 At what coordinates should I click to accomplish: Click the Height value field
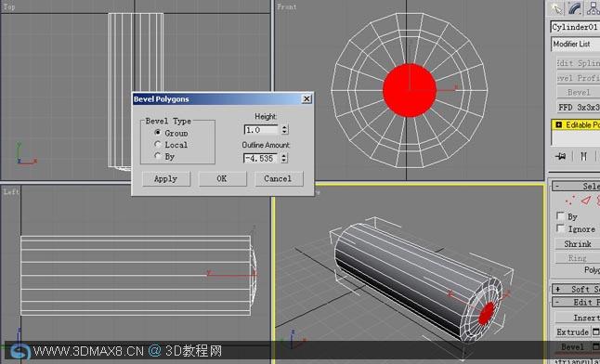click(x=262, y=130)
